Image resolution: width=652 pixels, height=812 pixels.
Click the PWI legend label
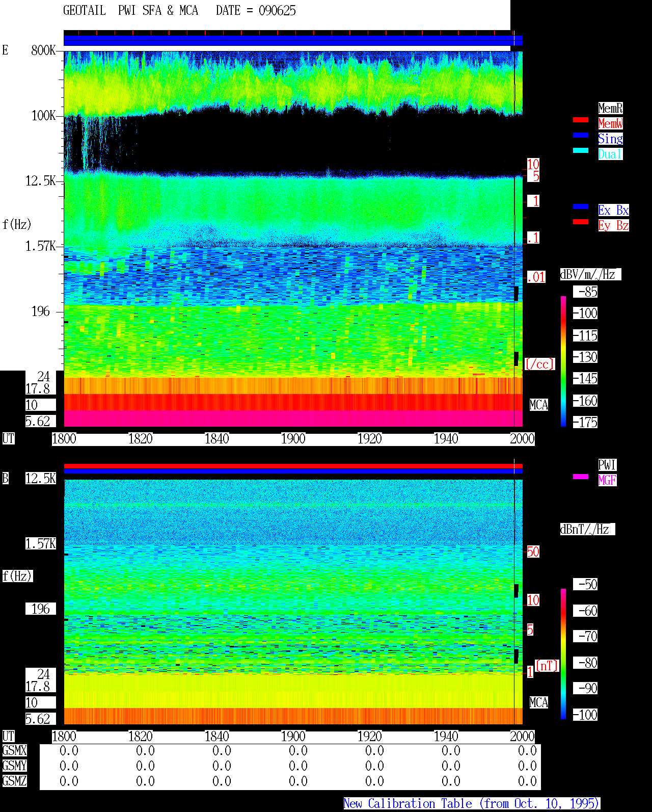point(607,465)
